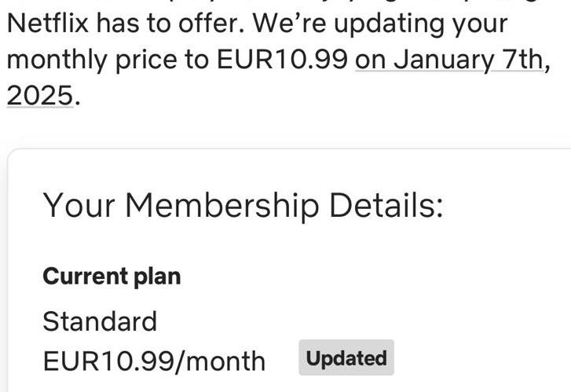Click the bold "Current plan" label
This screenshot has width=571, height=392.
click(x=112, y=277)
